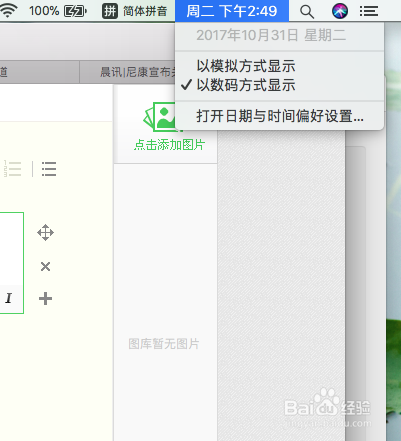Click the Wi-Fi status icon
Viewport: 401px width, 441px height.
(x=9, y=11)
